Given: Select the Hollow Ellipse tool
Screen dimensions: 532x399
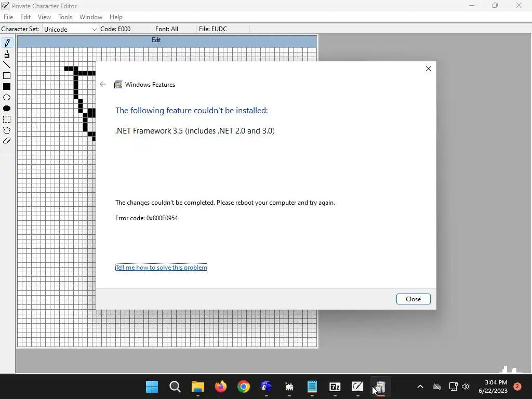Looking at the screenshot, I should click(7, 97).
